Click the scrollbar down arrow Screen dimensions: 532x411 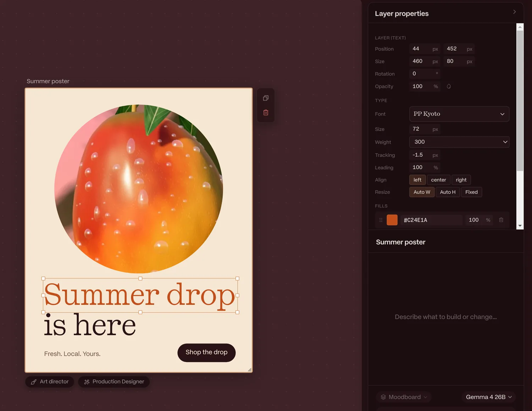520,226
